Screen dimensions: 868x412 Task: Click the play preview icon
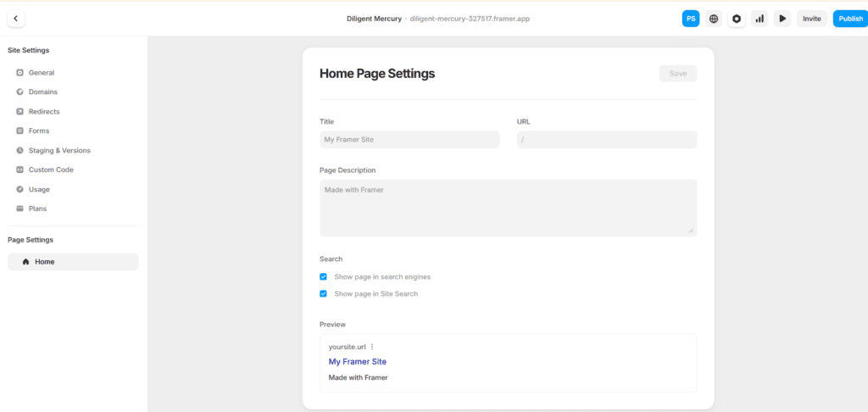click(x=782, y=19)
